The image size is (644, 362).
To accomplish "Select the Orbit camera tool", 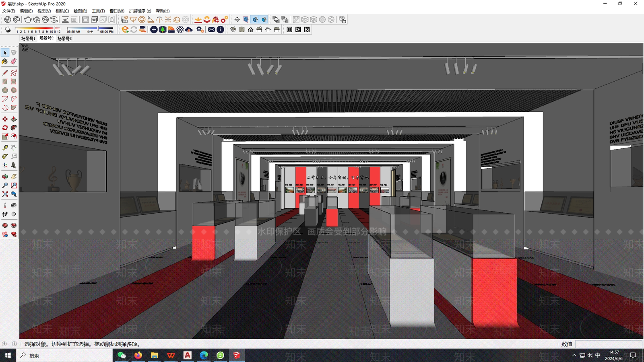I will click(5, 177).
